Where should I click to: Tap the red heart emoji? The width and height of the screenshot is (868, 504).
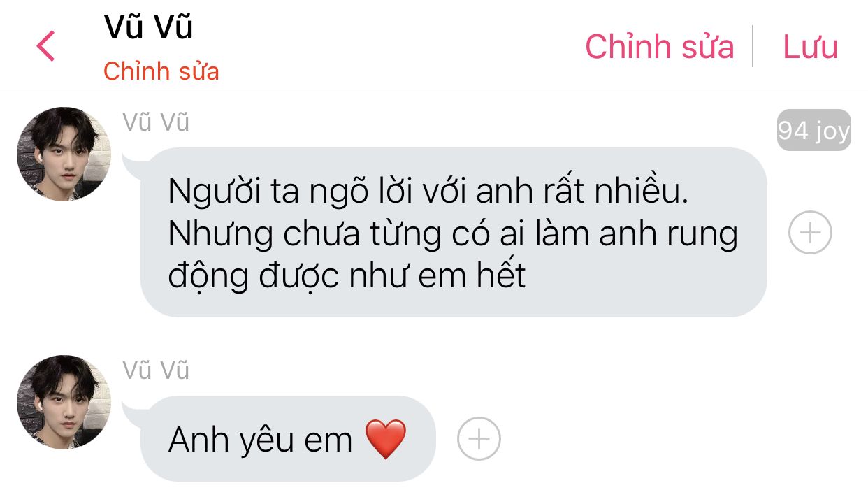385,439
